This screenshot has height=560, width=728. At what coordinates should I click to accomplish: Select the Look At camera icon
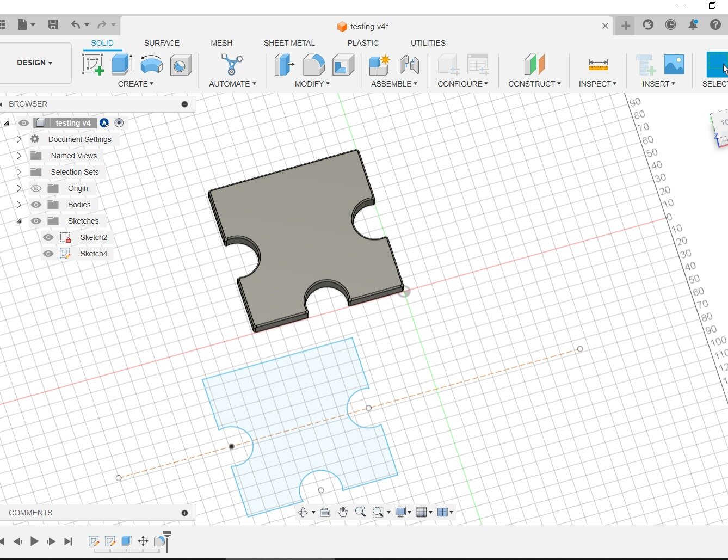pyautogui.click(x=325, y=512)
